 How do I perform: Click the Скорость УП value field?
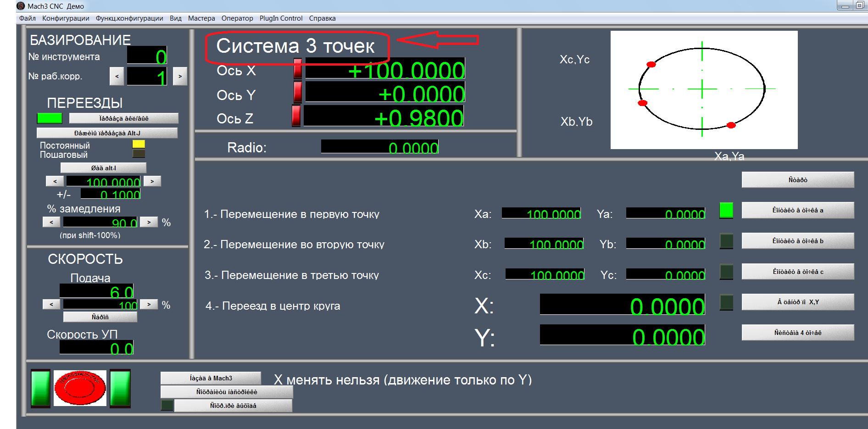pos(96,347)
